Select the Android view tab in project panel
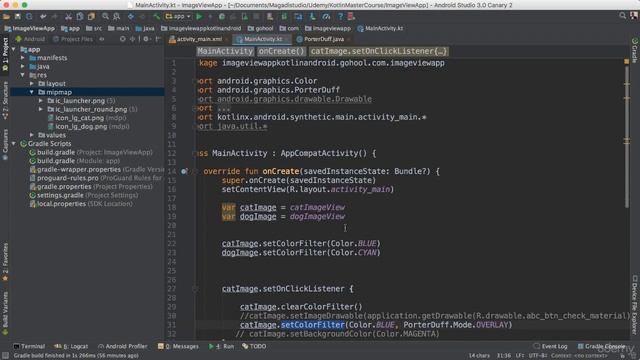The image size is (640, 360). (x=30, y=39)
